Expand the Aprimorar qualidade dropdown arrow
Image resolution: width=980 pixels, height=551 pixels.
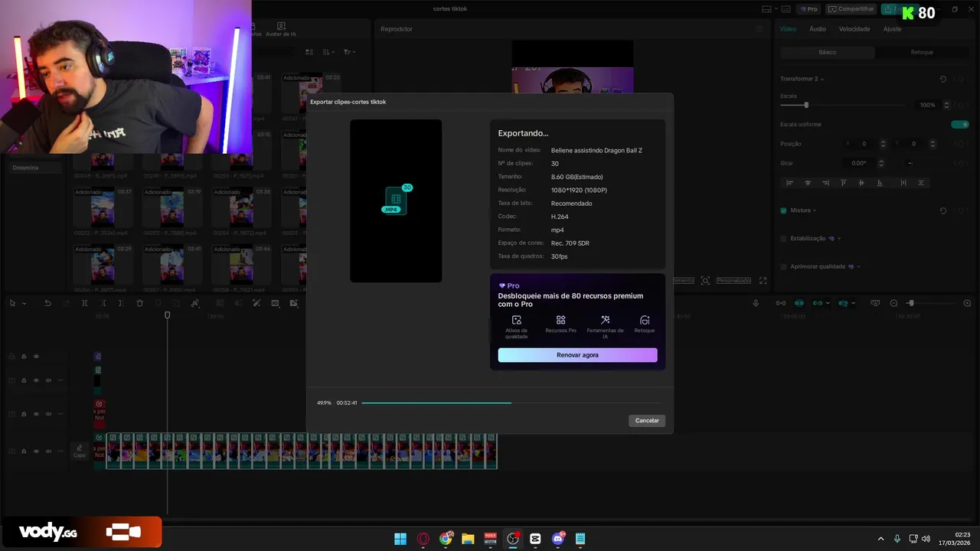859,266
